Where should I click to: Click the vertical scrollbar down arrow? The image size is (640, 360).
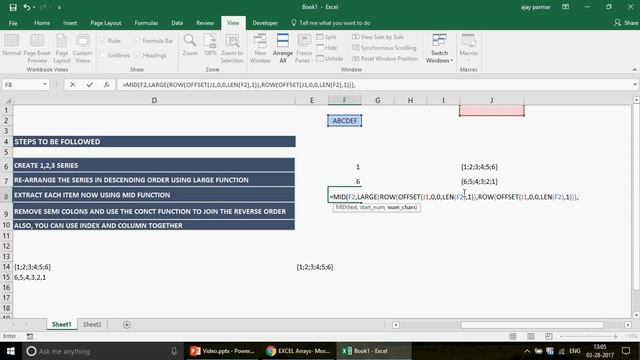point(636,315)
